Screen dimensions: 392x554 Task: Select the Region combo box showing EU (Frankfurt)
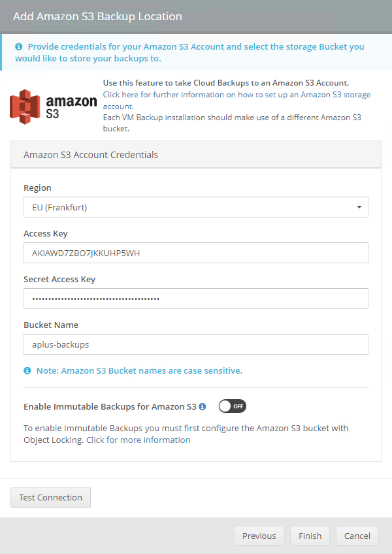pyautogui.click(x=196, y=206)
